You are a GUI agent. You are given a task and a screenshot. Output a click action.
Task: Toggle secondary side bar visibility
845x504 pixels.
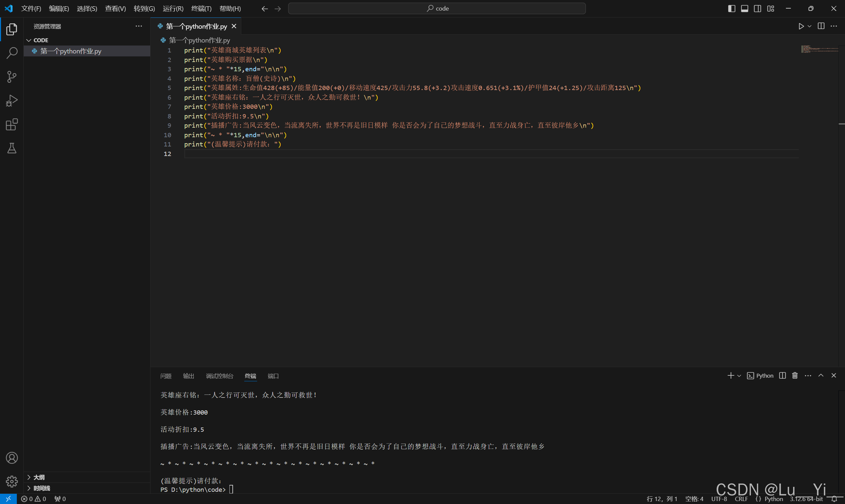point(757,9)
